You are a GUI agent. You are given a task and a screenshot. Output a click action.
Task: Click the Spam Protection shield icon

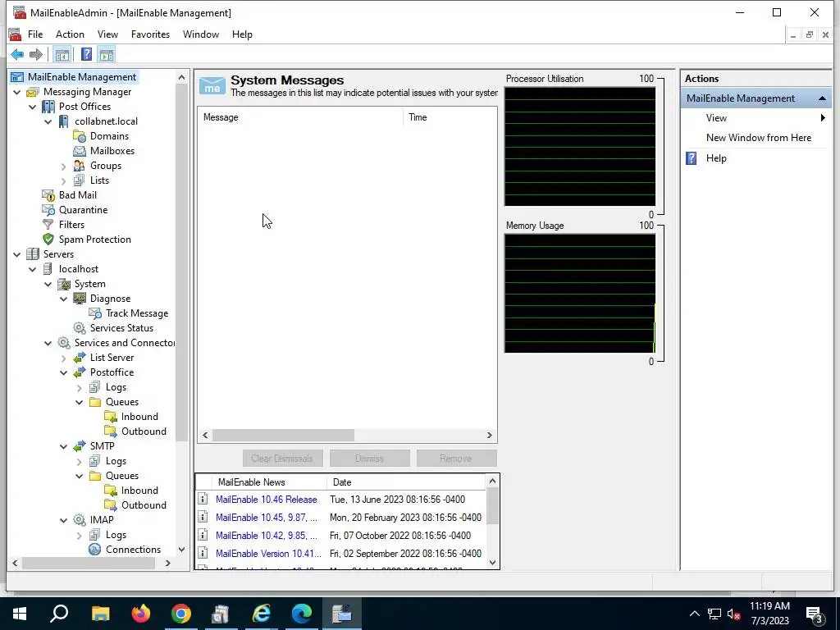(x=48, y=240)
